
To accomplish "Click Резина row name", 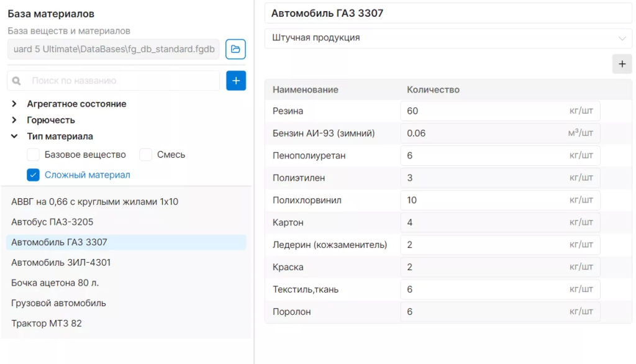I will coord(288,111).
